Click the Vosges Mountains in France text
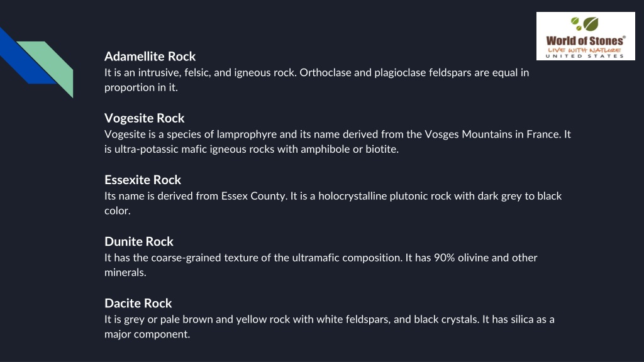 (492, 134)
